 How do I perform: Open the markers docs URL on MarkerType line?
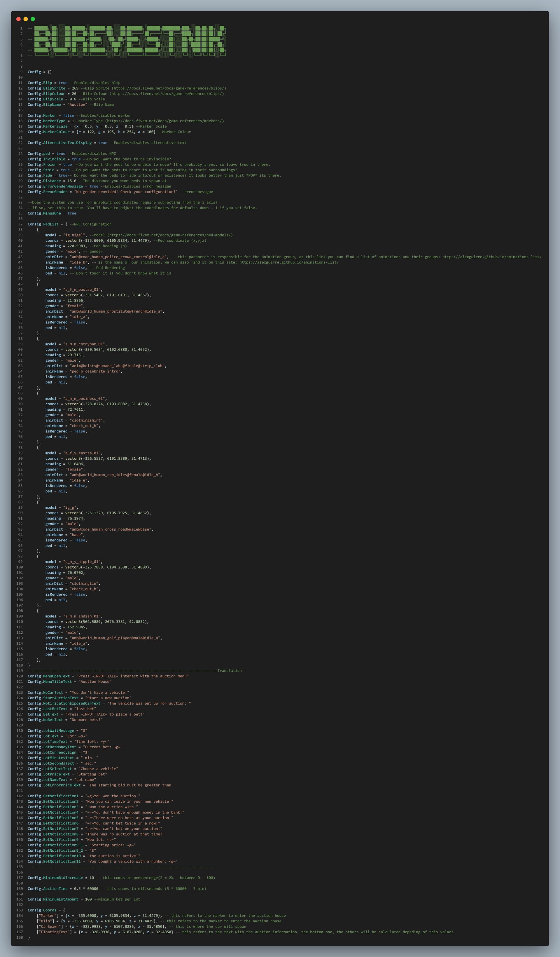click(164, 121)
